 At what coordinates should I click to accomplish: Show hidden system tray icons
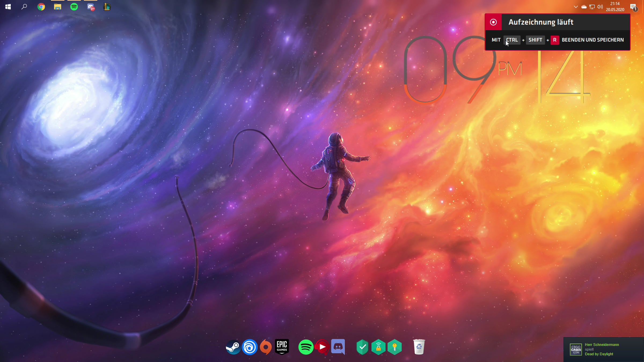coord(576,7)
